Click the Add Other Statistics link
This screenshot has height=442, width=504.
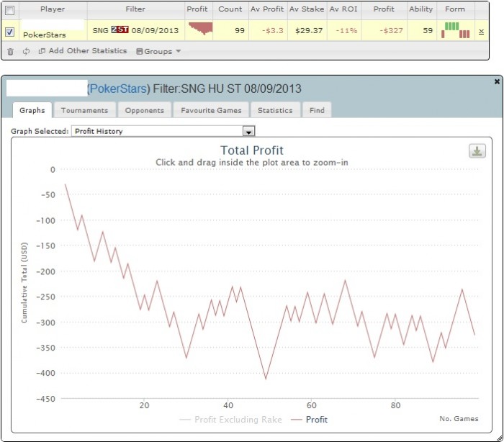[x=83, y=51]
